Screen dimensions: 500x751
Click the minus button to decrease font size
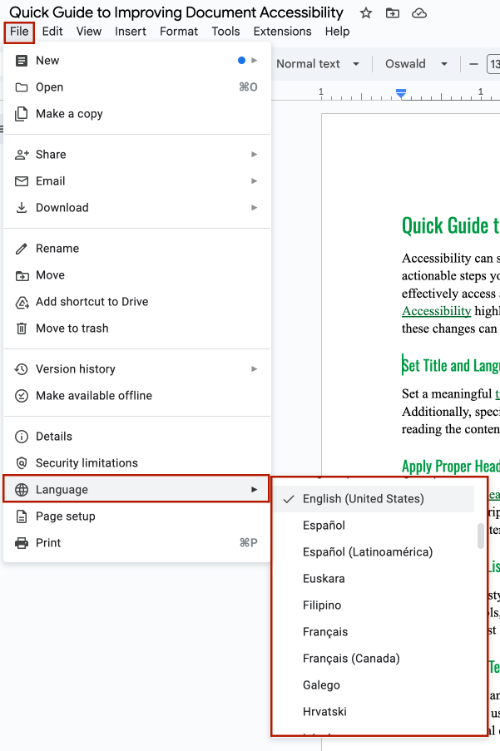click(474, 64)
